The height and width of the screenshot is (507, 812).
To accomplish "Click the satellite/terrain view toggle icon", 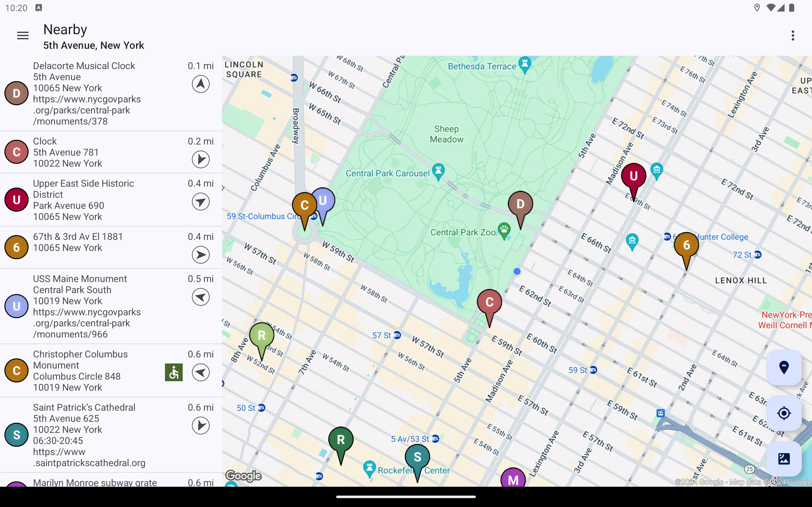I will pos(784,459).
